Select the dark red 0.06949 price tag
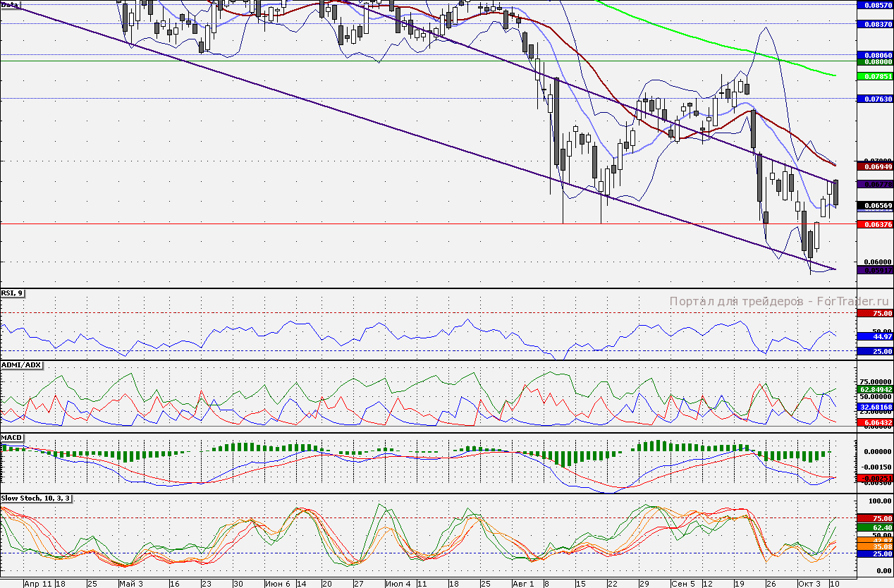Viewport: 894px width, 588px height. point(874,166)
